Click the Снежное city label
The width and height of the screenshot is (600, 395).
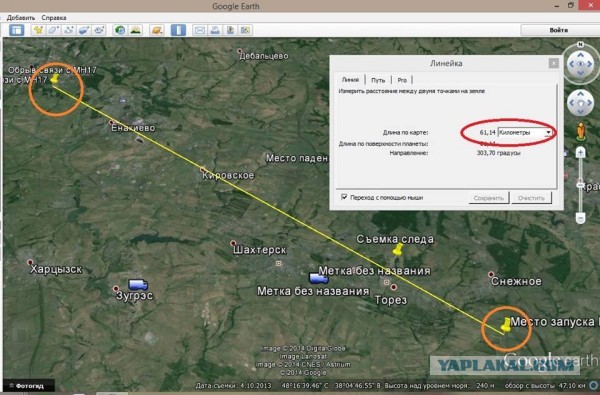(x=516, y=281)
